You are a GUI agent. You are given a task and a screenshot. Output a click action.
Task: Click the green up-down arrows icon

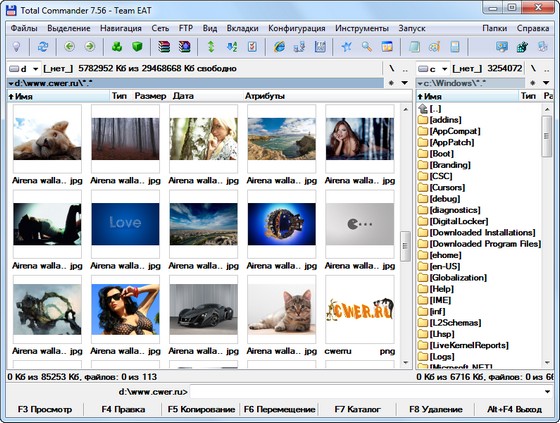[x=211, y=47]
